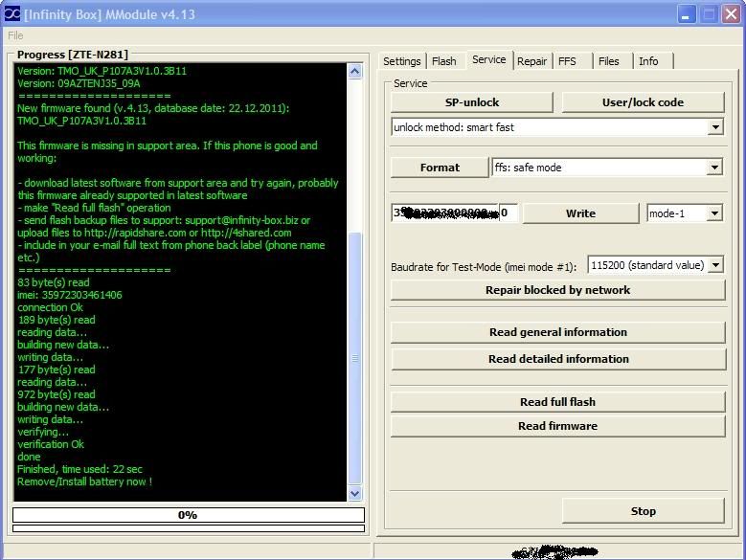Screen dimensions: 746x560
Task: Open the baudrate 115200 dropdown
Action: [715, 265]
